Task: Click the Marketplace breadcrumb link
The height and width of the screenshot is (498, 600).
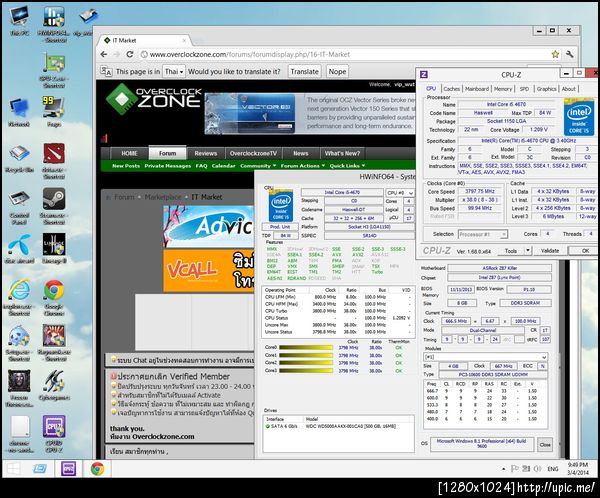Action: click(x=163, y=197)
